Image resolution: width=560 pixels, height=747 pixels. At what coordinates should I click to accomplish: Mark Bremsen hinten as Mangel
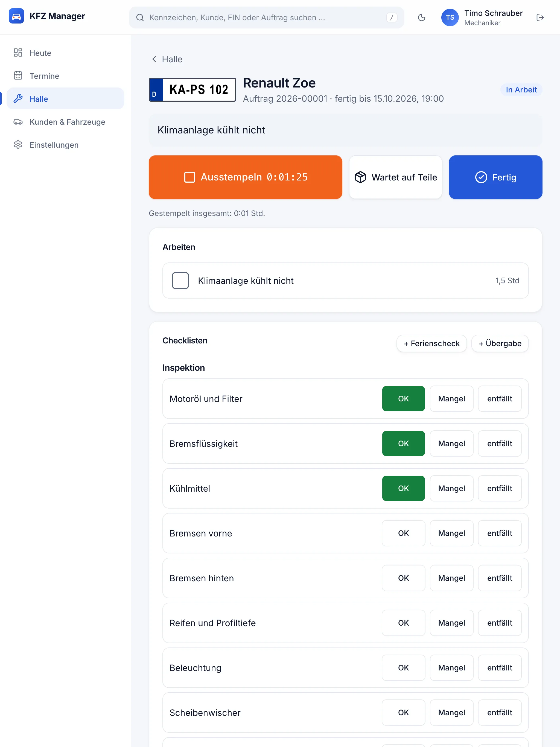click(x=451, y=579)
